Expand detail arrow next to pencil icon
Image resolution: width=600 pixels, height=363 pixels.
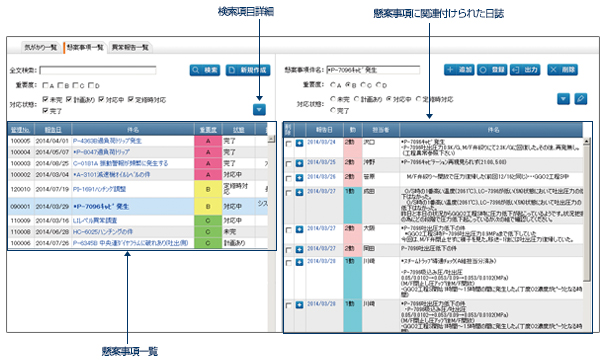[x=563, y=99]
